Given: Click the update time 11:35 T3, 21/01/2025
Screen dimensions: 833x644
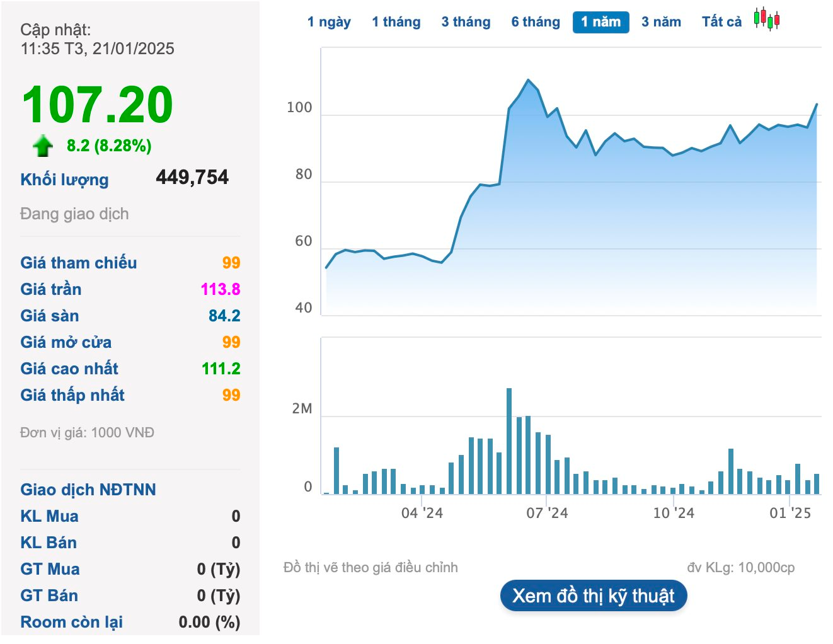Looking at the screenshot, I should point(97,49).
